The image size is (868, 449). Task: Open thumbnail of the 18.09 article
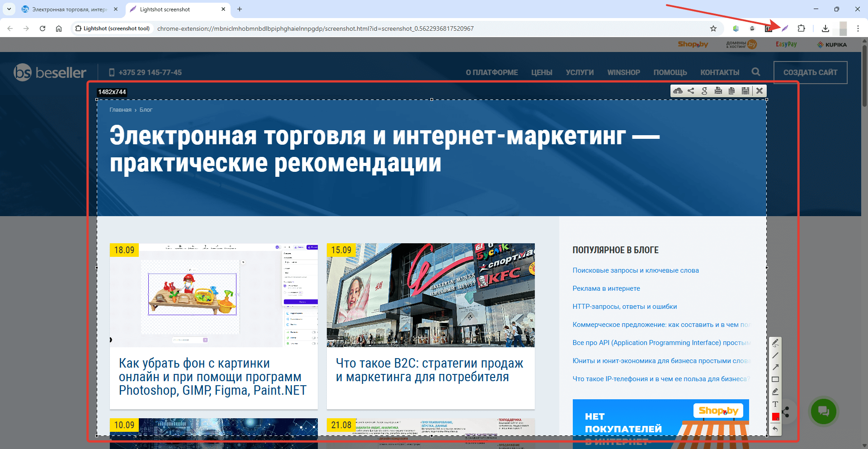[214, 295]
